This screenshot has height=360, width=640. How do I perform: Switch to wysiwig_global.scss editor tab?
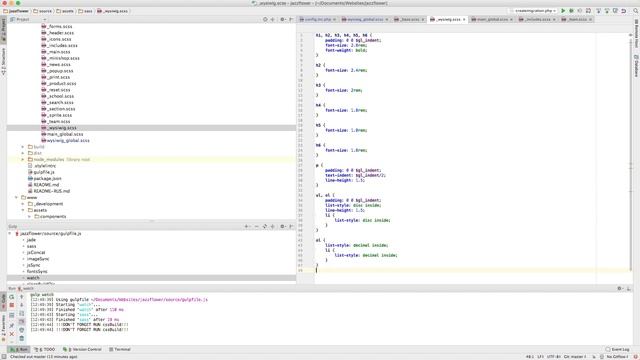tap(364, 19)
